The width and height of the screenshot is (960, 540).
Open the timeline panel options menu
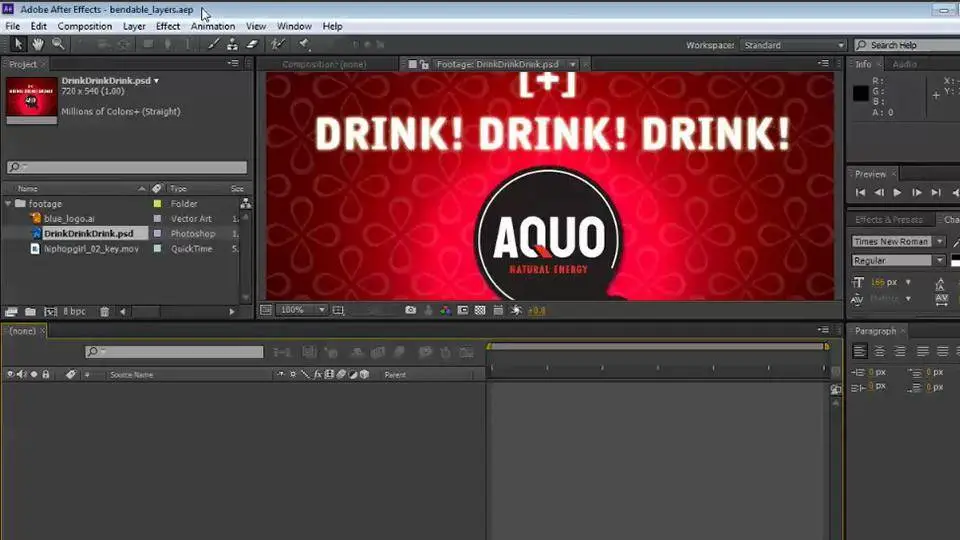point(823,330)
